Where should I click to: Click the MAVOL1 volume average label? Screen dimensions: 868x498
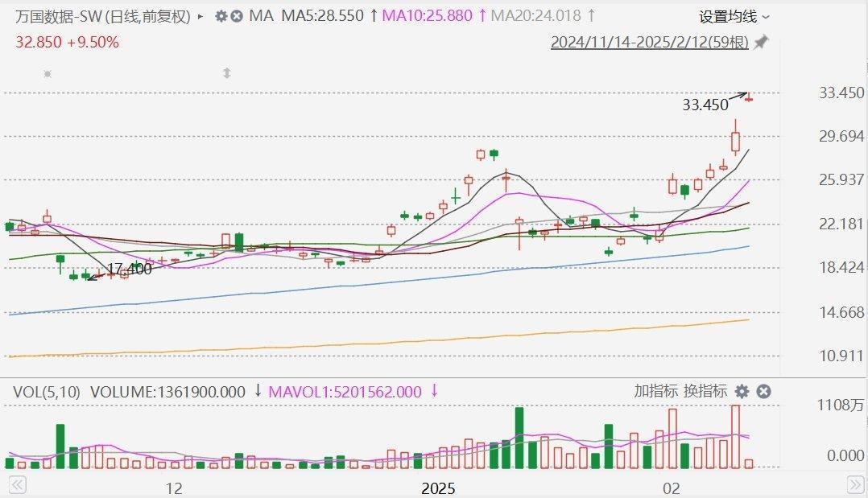345,392
